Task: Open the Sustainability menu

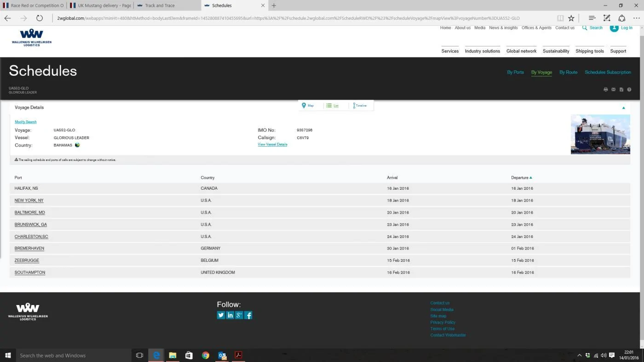Action: pyautogui.click(x=556, y=51)
